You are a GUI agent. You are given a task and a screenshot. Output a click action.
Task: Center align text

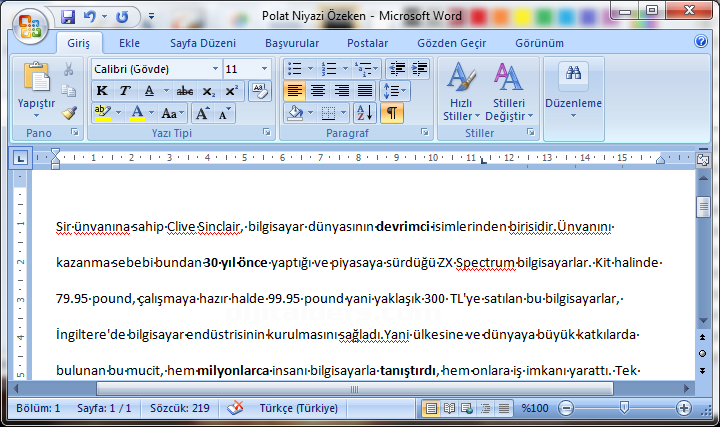tap(318, 91)
